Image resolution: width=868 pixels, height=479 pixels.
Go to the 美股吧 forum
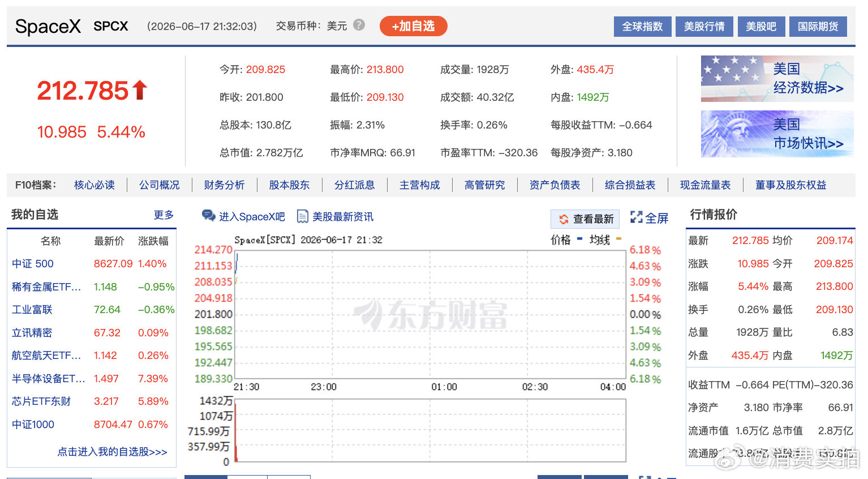pyautogui.click(x=761, y=27)
